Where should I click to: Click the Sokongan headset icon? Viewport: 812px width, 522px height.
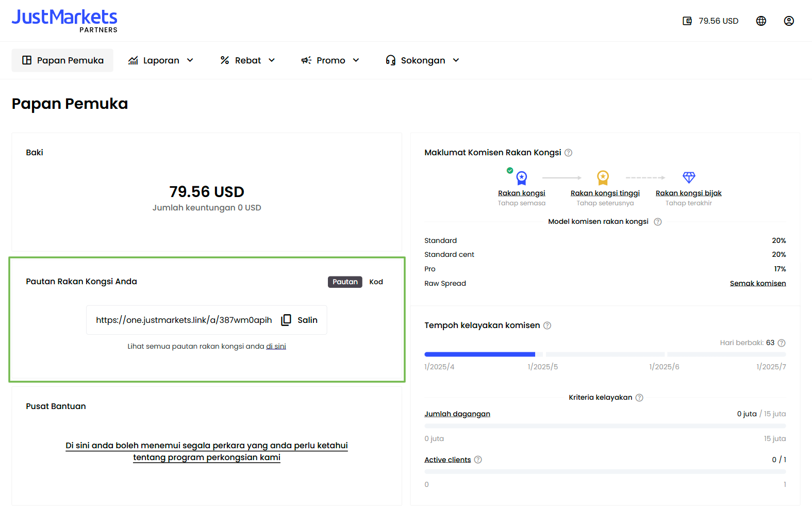pos(391,60)
